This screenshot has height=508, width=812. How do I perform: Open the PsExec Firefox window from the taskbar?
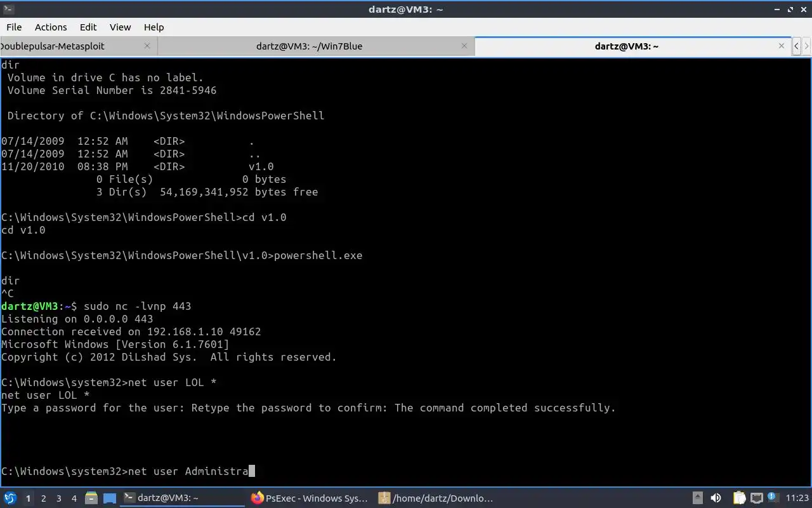309,498
